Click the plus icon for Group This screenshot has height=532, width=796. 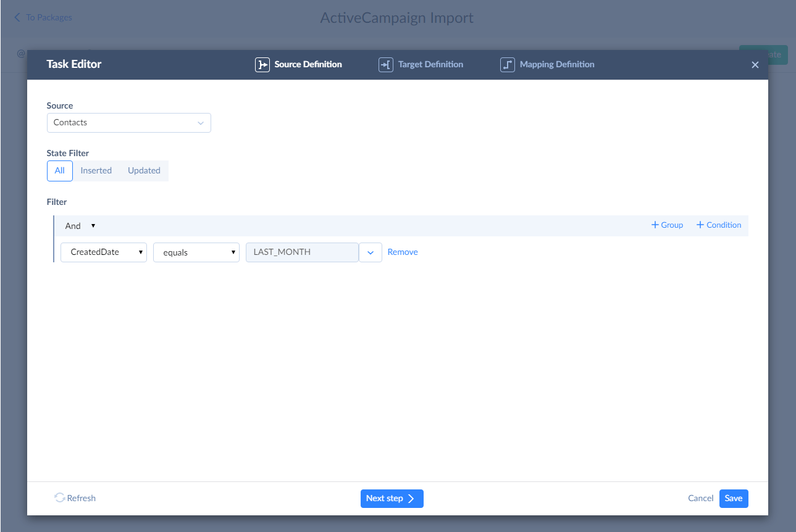tap(655, 225)
